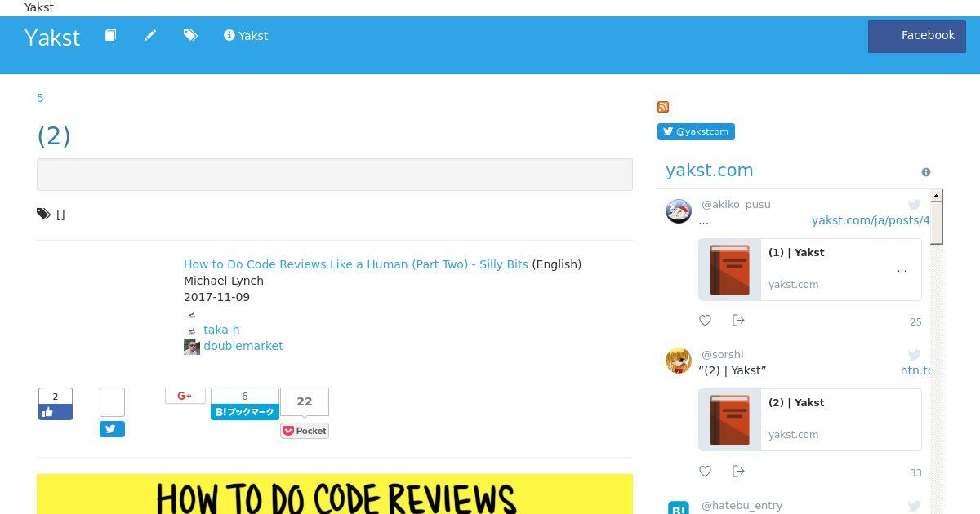Open the RSS feed icon
This screenshot has height=514, width=980.
click(x=663, y=107)
